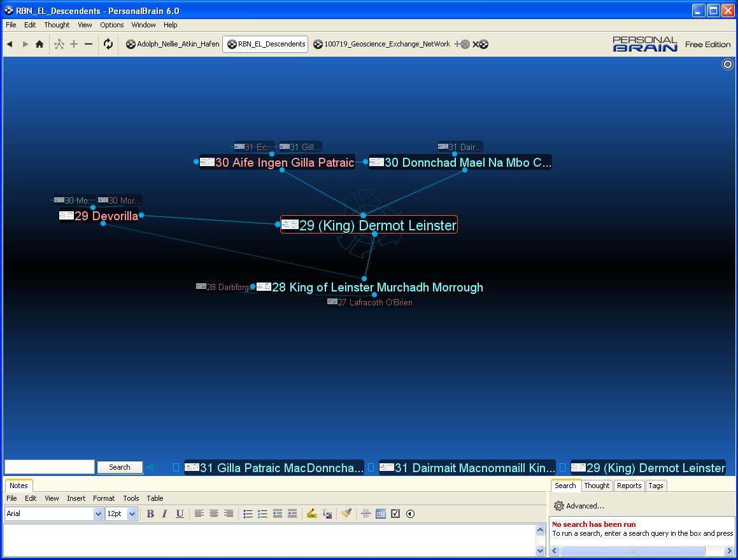Open the main File menu

pos(11,25)
